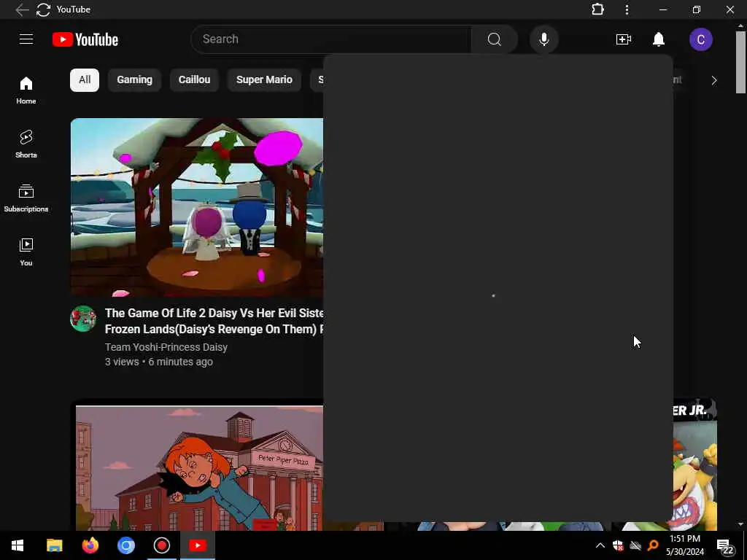Screen dimensions: 747x560
Task: Open the notifications bell
Action: pyautogui.click(x=659, y=39)
